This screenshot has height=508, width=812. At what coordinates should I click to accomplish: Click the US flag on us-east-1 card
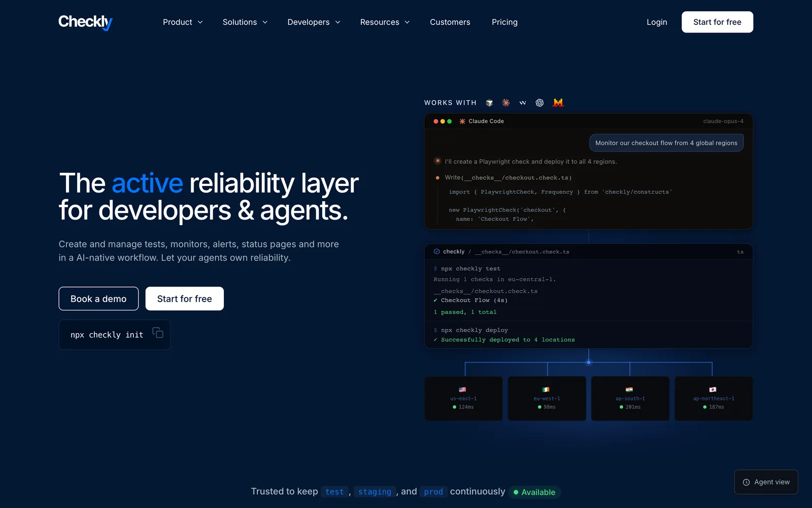coord(462,390)
